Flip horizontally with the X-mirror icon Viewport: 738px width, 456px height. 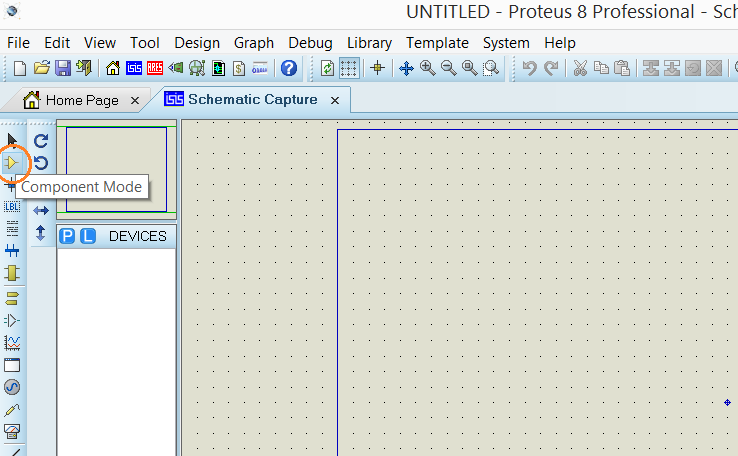41,210
